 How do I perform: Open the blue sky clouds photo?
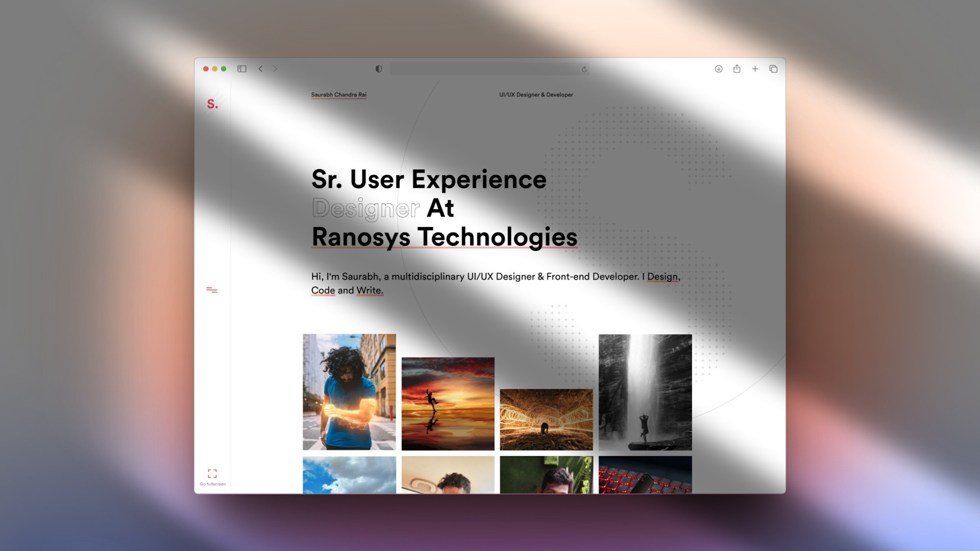[x=349, y=475]
